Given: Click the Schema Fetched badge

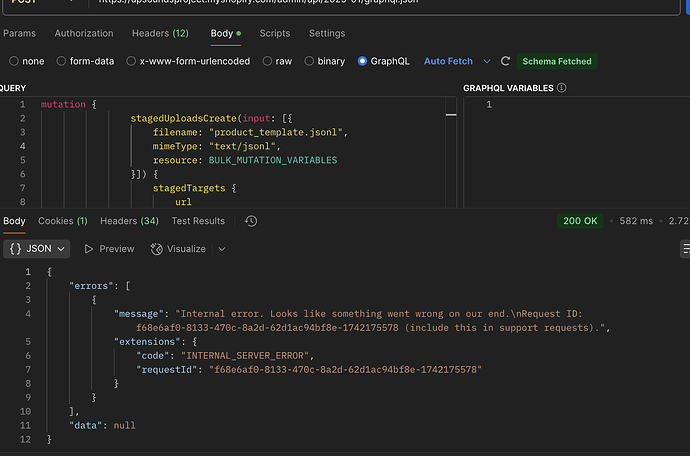Looking at the screenshot, I should tap(557, 61).
